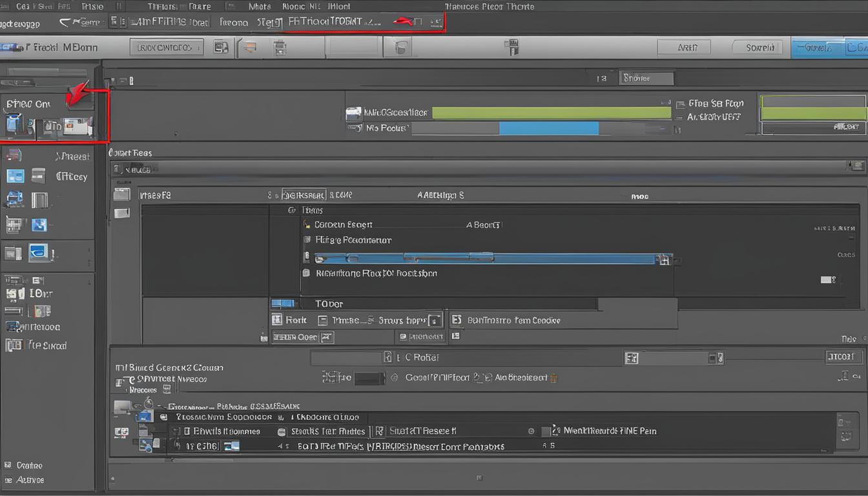Open the UROX CINTOROS dropdown in the toolbar
This screenshot has height=496, width=868.
[x=166, y=46]
